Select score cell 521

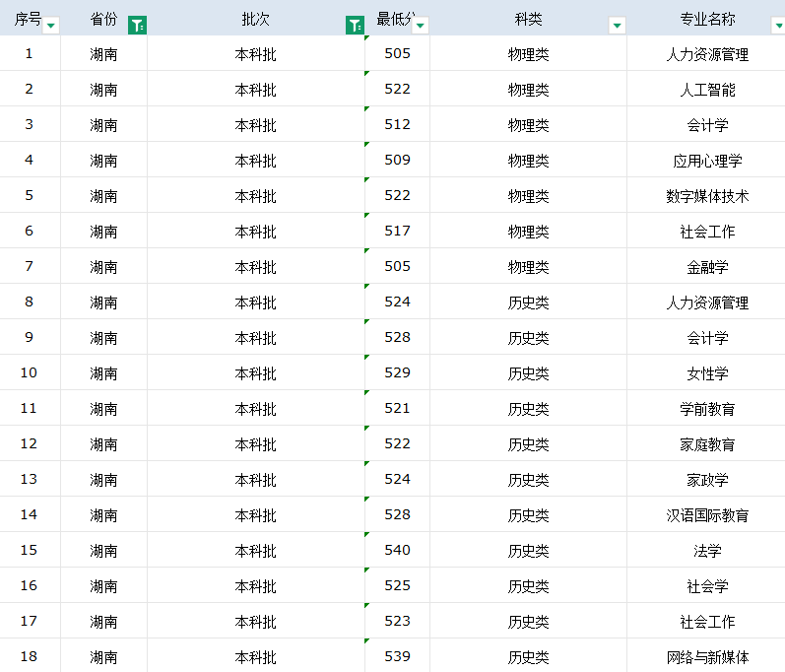pyautogui.click(x=398, y=409)
